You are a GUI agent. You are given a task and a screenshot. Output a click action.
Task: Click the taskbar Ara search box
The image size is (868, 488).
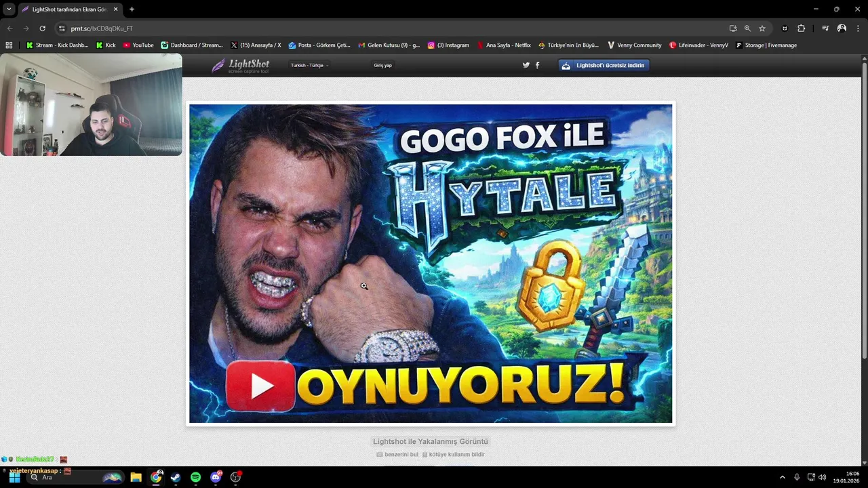tap(75, 477)
